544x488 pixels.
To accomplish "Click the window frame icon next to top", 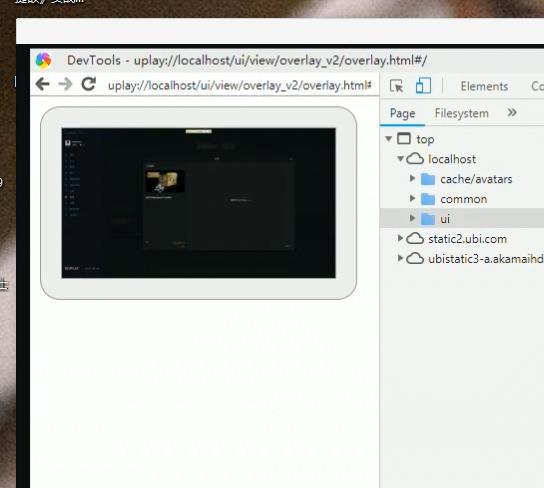I will (404, 138).
